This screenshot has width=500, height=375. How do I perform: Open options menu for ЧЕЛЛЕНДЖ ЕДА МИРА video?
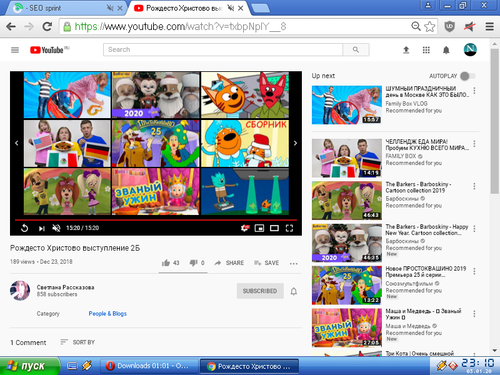[x=474, y=144]
